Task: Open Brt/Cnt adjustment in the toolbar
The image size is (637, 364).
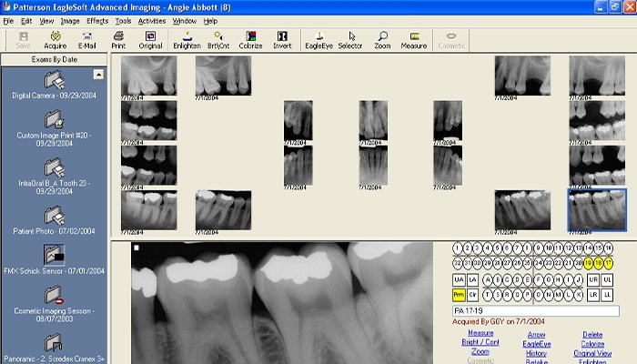Action: [x=218, y=39]
